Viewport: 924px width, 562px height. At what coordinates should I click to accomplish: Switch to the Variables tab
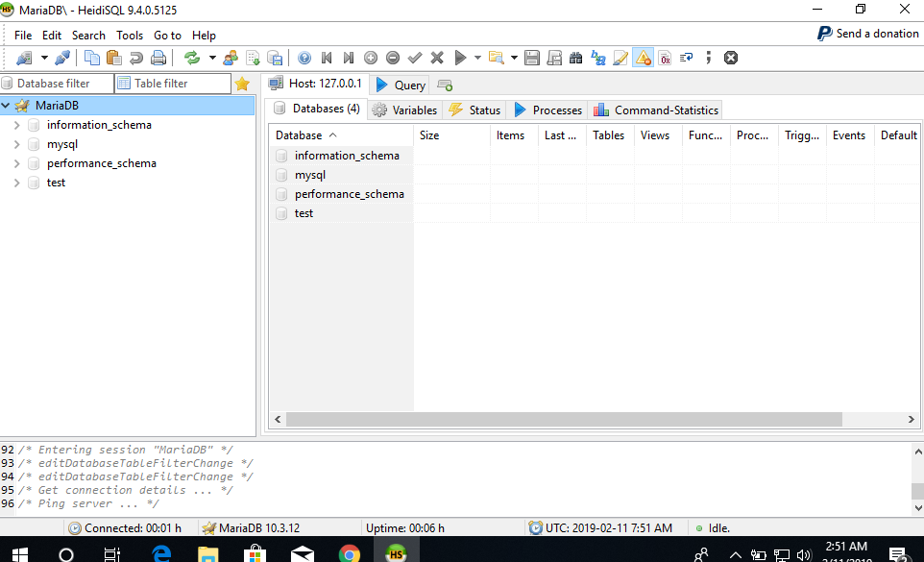[x=404, y=110]
